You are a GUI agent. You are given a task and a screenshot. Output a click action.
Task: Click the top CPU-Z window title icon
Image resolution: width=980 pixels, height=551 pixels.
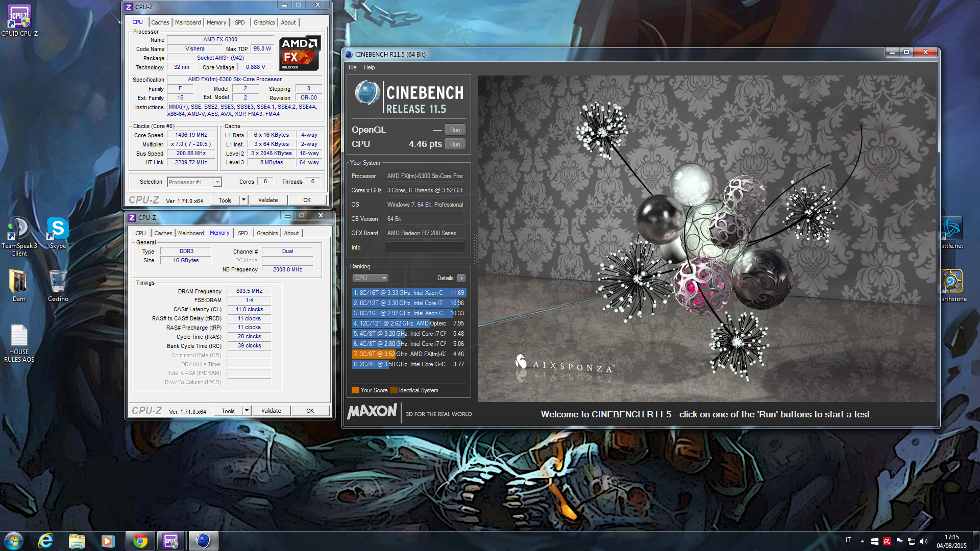pos(129,7)
